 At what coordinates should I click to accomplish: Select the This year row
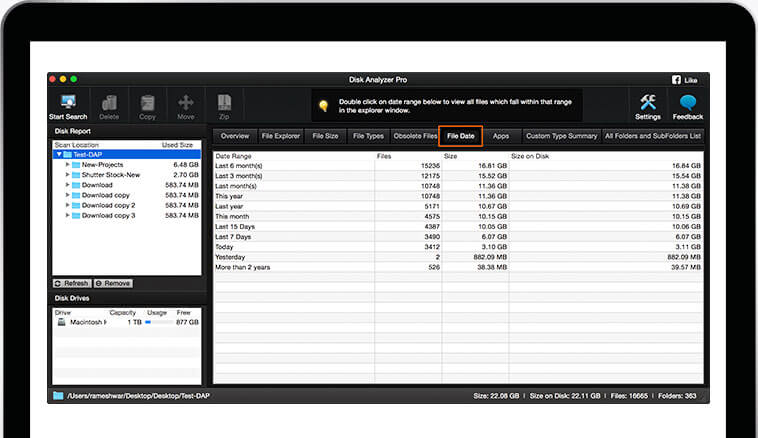(458, 196)
